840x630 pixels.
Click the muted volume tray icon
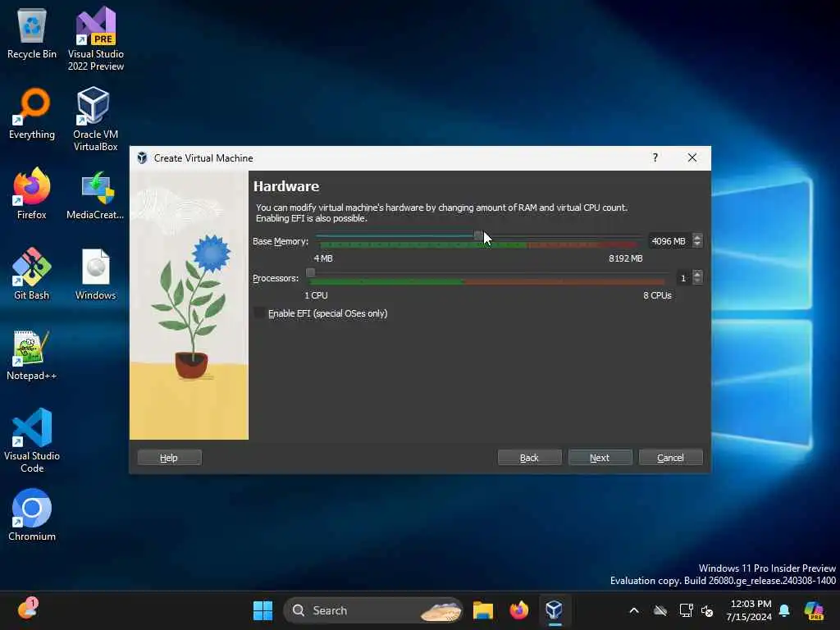(x=707, y=610)
